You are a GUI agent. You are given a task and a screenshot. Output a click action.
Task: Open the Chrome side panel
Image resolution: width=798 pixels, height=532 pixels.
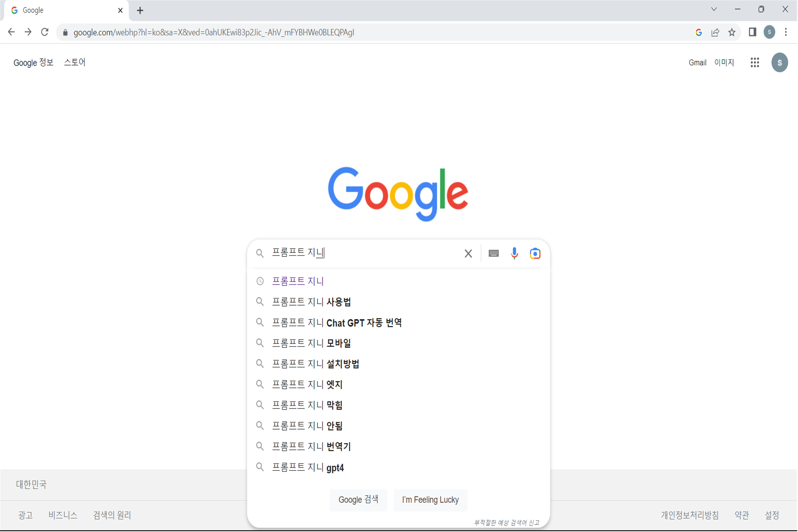click(x=752, y=32)
